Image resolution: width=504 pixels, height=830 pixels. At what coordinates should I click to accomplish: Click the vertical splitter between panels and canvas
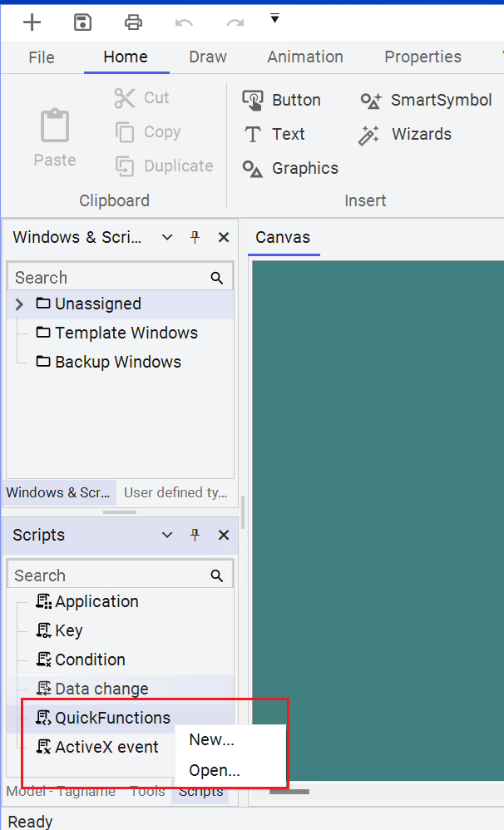(x=243, y=512)
